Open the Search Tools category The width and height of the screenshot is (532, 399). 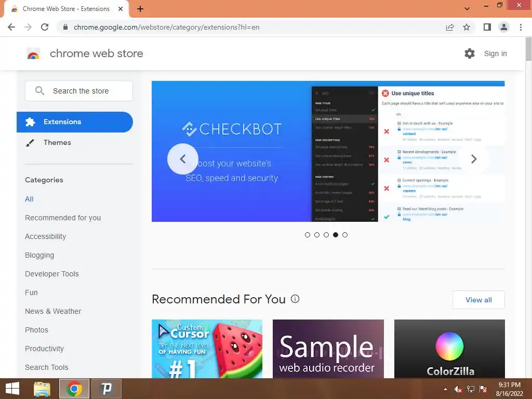pyautogui.click(x=46, y=367)
